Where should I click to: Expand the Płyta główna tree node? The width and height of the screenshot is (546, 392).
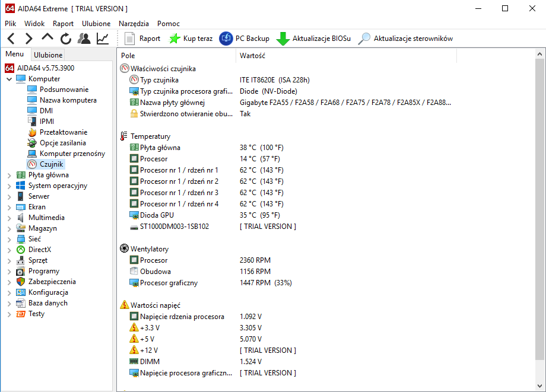tap(9, 176)
